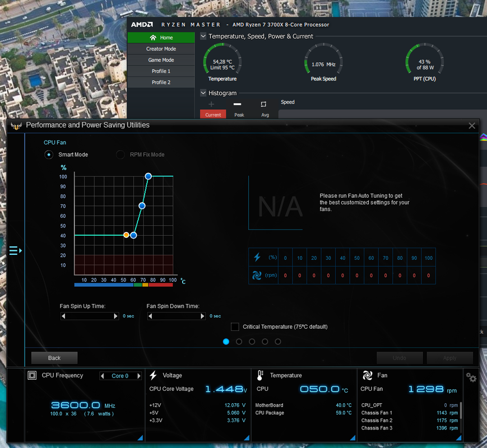The height and width of the screenshot is (448, 487).
Task: Close Performance and Power Saving Utilities window
Action: pyautogui.click(x=472, y=126)
